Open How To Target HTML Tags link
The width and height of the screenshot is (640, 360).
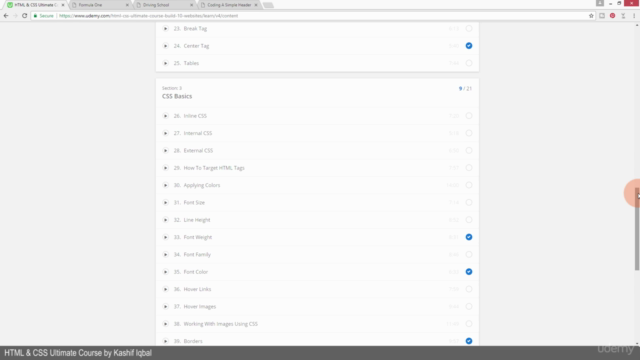[214, 168]
